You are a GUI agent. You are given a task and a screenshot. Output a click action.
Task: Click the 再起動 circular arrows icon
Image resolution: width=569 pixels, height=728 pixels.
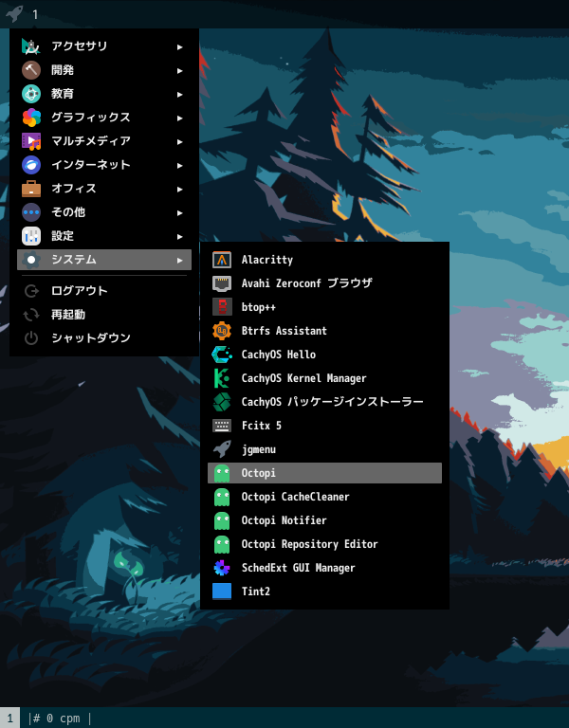(x=31, y=315)
